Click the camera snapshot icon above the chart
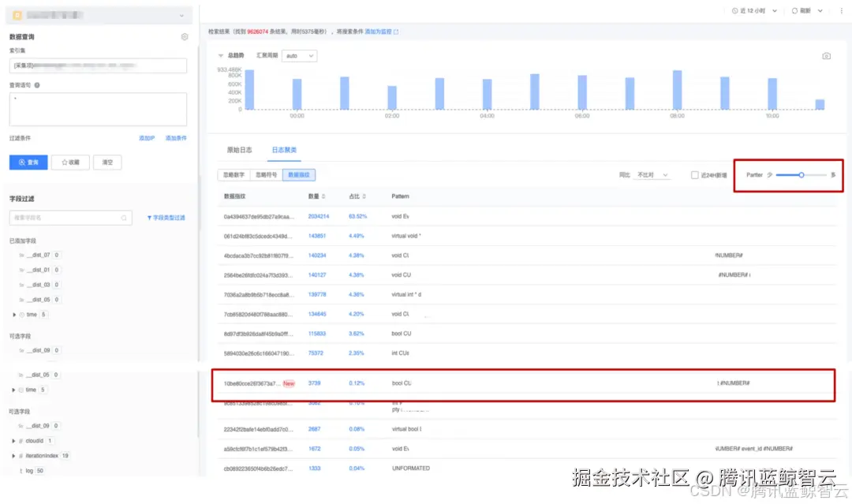 826,56
